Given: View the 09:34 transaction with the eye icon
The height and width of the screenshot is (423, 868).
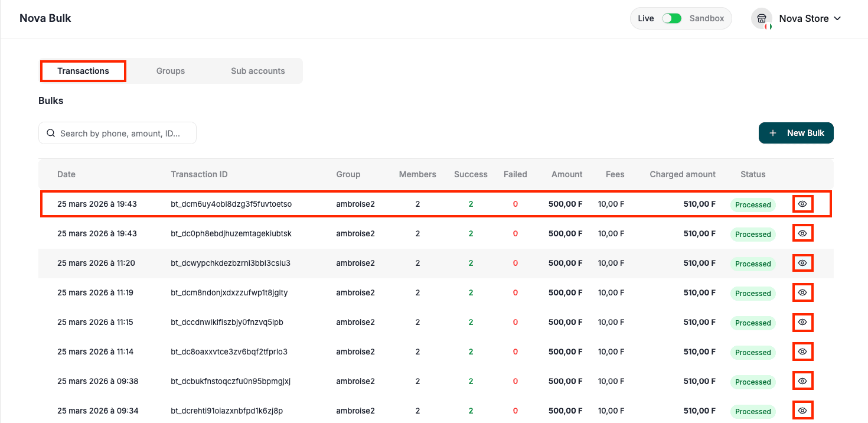Looking at the screenshot, I should 802,409.
